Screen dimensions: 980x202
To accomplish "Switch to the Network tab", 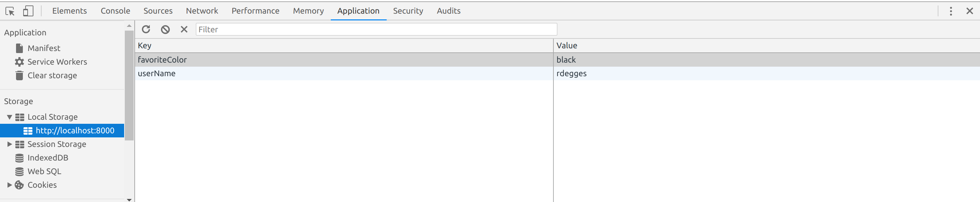I will [x=202, y=11].
